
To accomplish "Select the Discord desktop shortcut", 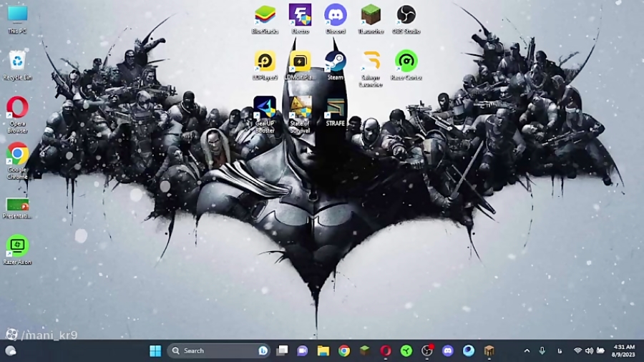I will (336, 19).
